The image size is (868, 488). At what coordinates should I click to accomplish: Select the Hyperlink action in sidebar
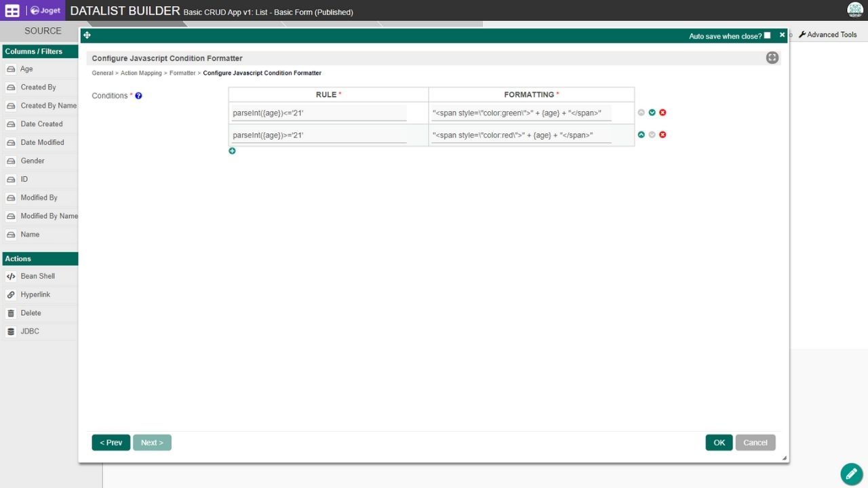pyautogui.click(x=35, y=295)
